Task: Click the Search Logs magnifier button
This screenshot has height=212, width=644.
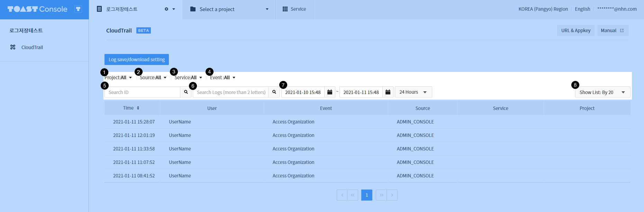Action: click(274, 92)
